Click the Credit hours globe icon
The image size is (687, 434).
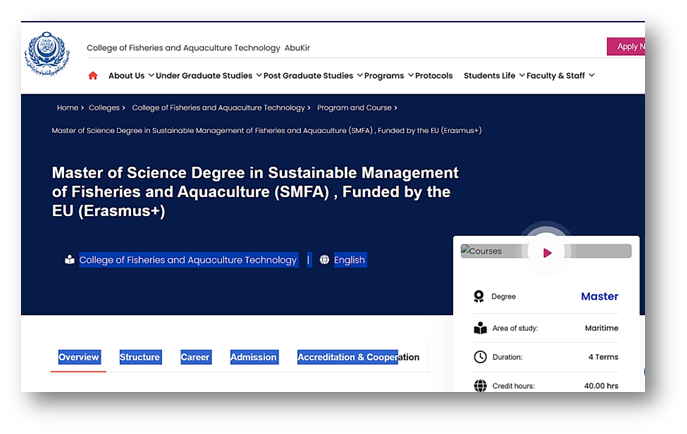pyautogui.click(x=480, y=386)
